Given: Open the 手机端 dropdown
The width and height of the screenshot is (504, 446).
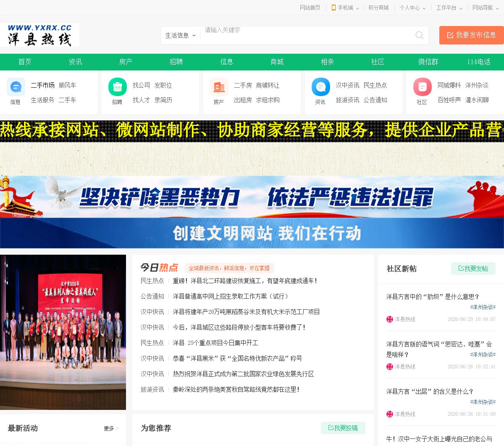Looking at the screenshot, I should click(x=345, y=8).
